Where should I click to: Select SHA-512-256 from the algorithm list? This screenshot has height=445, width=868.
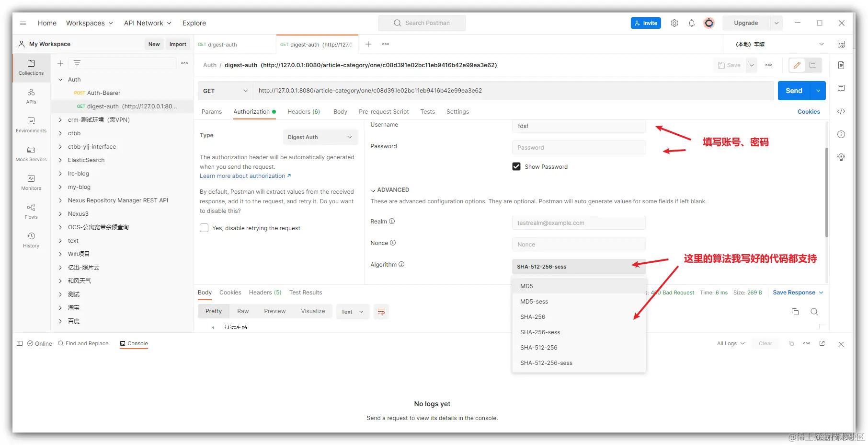(x=579, y=348)
